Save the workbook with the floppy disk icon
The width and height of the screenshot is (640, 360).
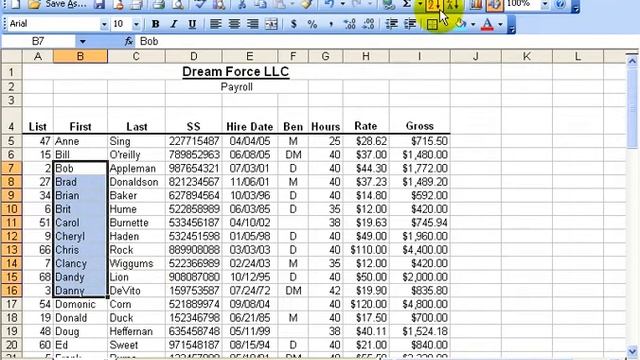(99, 4)
